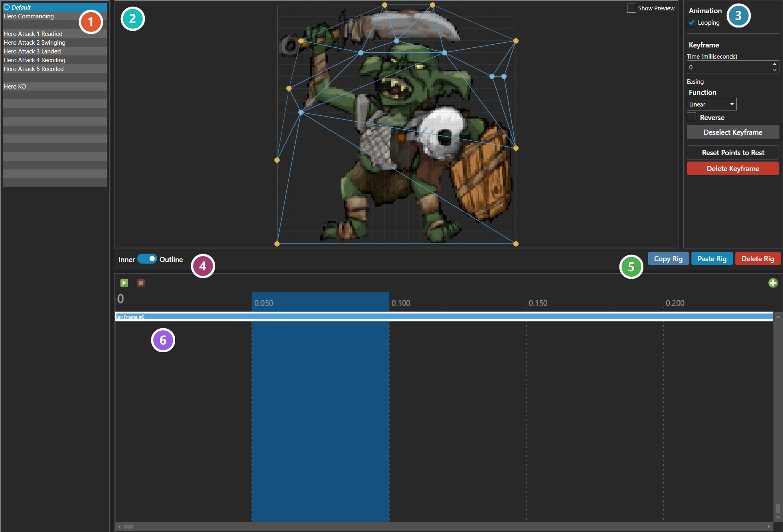Check the Reverse easing checkbox
The width and height of the screenshot is (783, 532).
tap(692, 117)
